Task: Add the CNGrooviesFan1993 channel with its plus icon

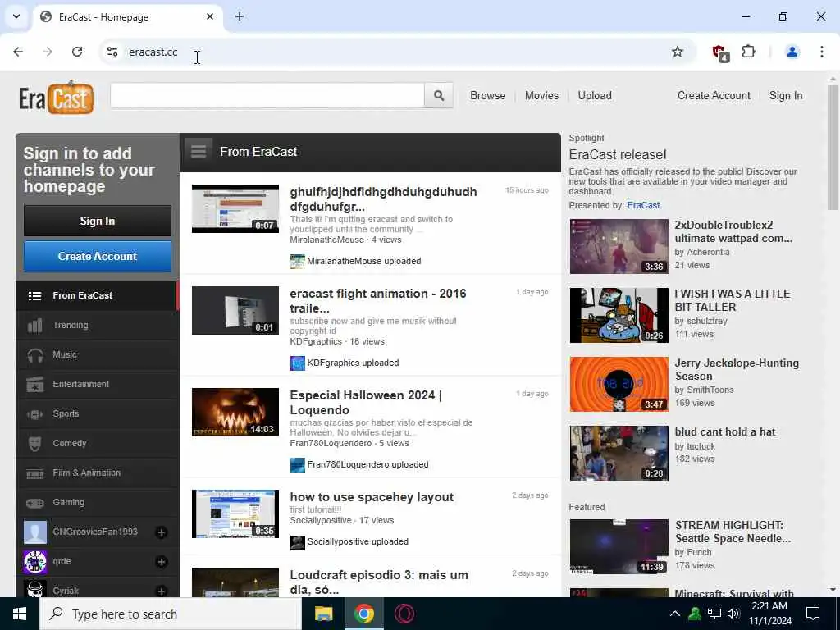Action: 162,532
